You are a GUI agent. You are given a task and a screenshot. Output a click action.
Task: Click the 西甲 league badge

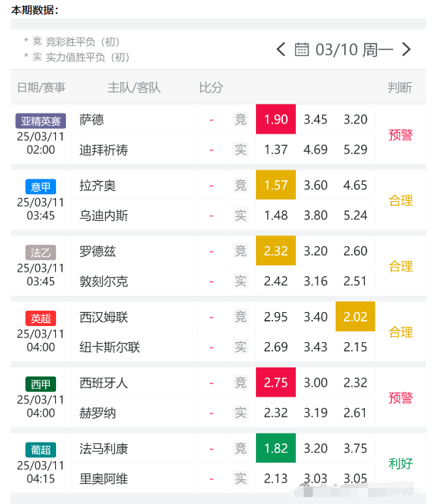41,384
